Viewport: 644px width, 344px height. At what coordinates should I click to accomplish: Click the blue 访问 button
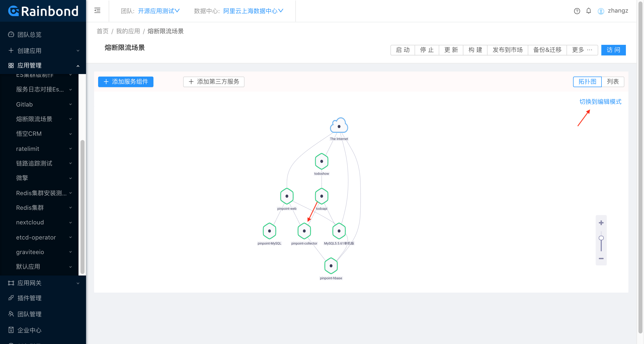[613, 50]
